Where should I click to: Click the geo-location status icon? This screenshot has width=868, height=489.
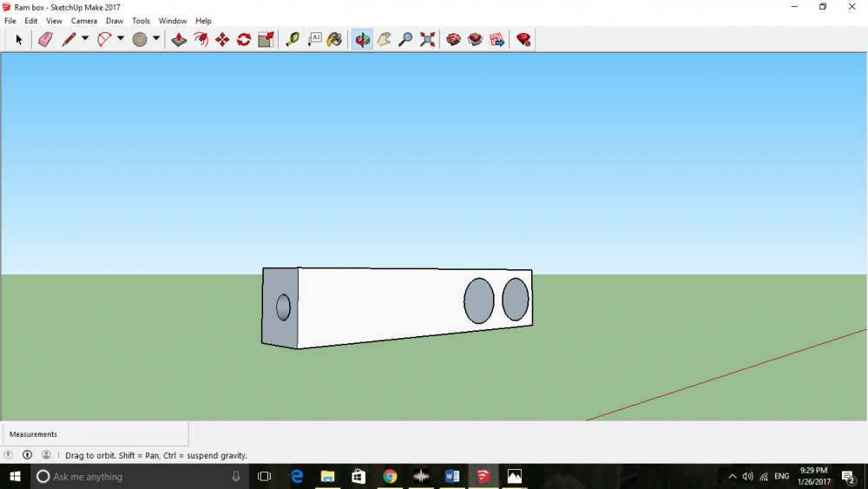tap(8, 454)
